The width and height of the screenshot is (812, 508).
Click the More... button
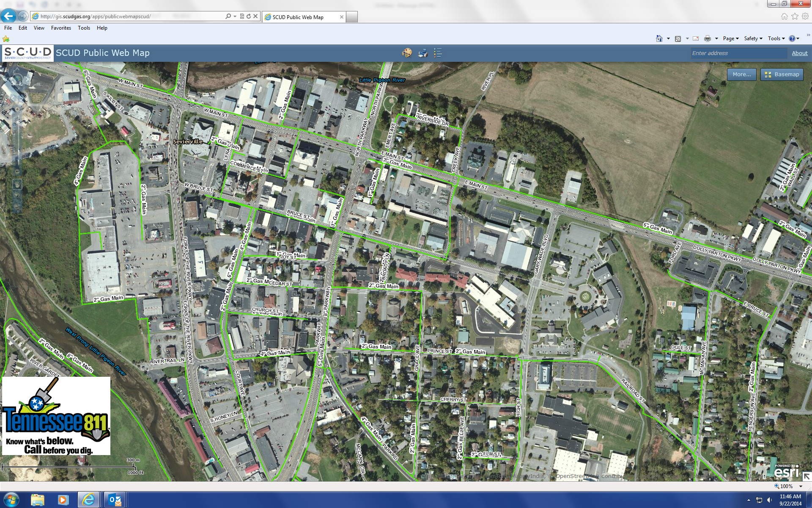(742, 75)
